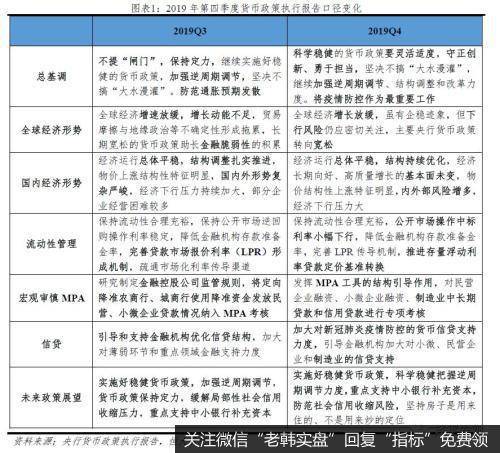The height and width of the screenshot is (453, 500).
Task: Select the 流动性管理 row label
Action: coord(51,244)
